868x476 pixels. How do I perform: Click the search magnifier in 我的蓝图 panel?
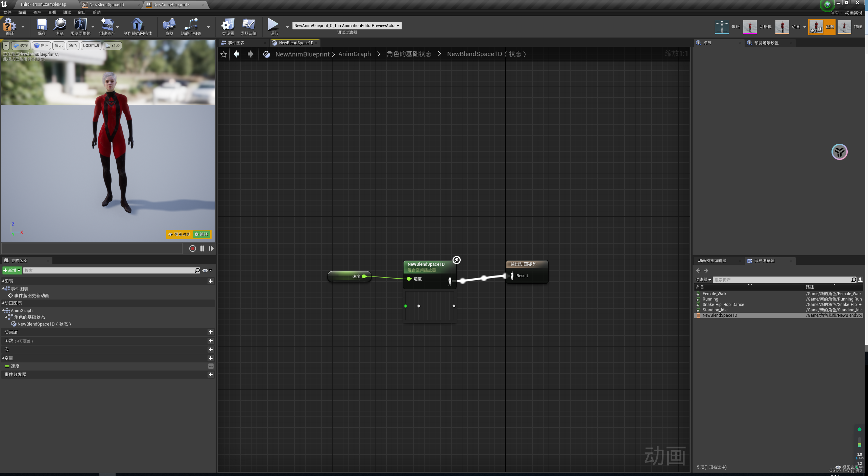pos(197,270)
